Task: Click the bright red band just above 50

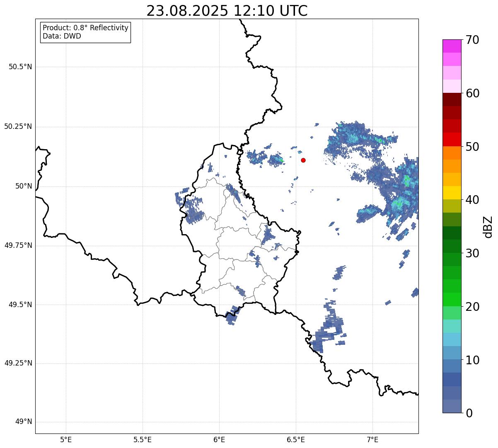Action: coord(452,139)
